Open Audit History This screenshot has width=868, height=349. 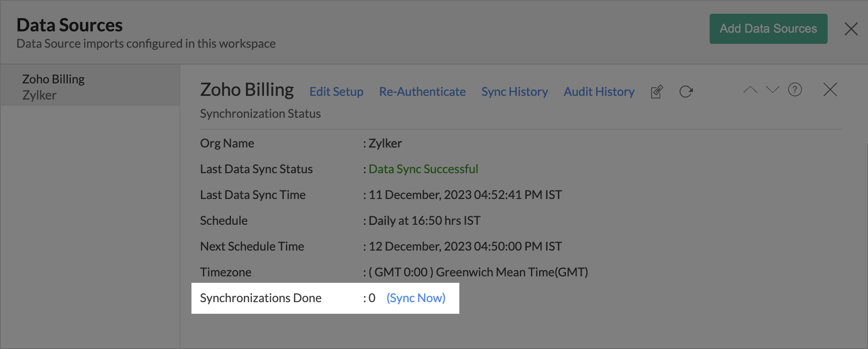click(599, 92)
